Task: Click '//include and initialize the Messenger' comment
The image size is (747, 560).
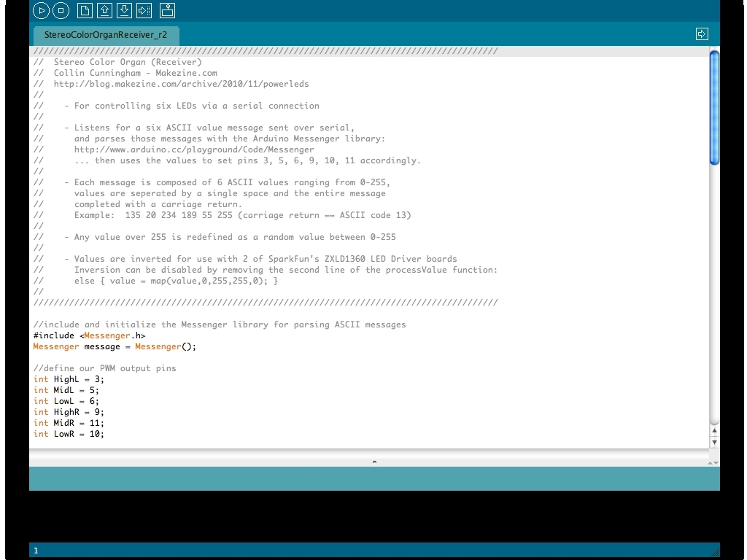Action: [220, 324]
